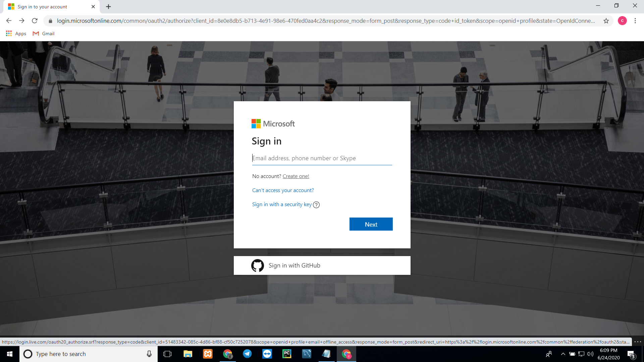Screen dimensions: 644x362
Task: Click the email address input field
Action: tap(322, 158)
